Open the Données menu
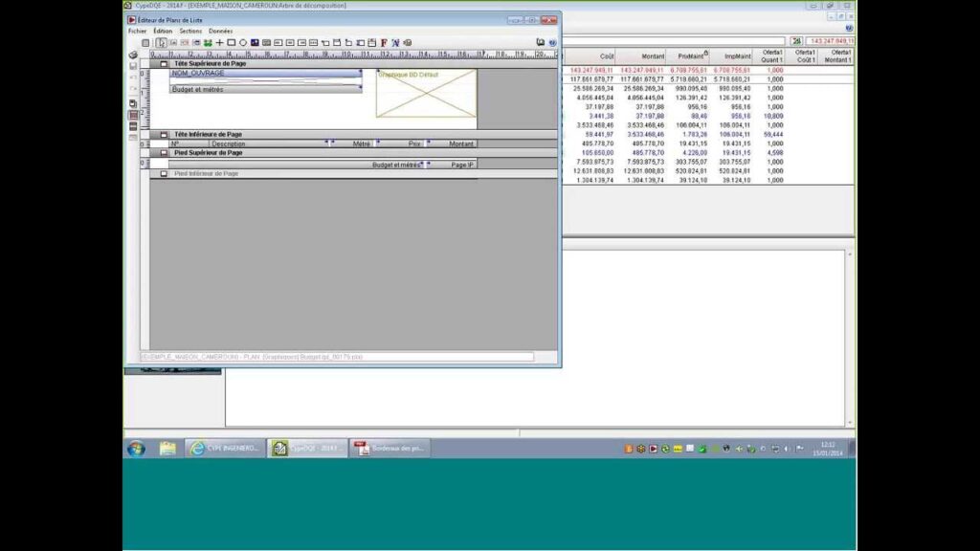This screenshot has width=980, height=551. [x=221, y=31]
